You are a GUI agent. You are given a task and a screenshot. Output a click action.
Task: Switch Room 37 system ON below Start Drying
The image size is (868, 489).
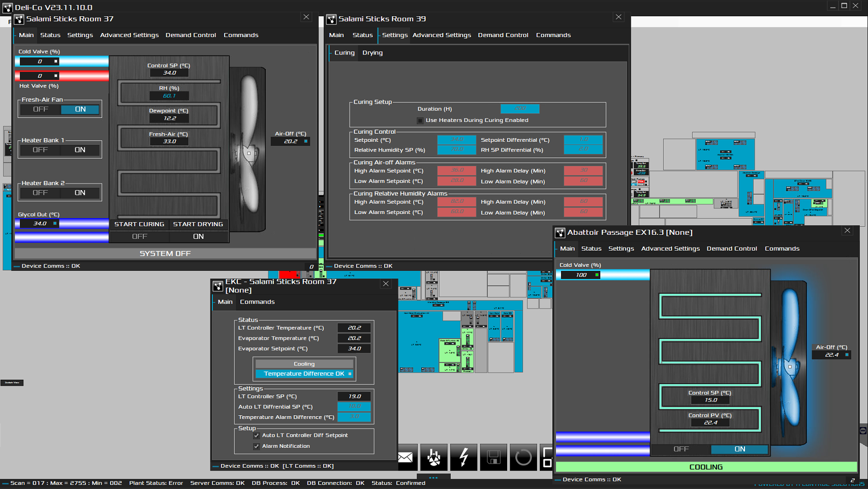pyautogui.click(x=198, y=236)
